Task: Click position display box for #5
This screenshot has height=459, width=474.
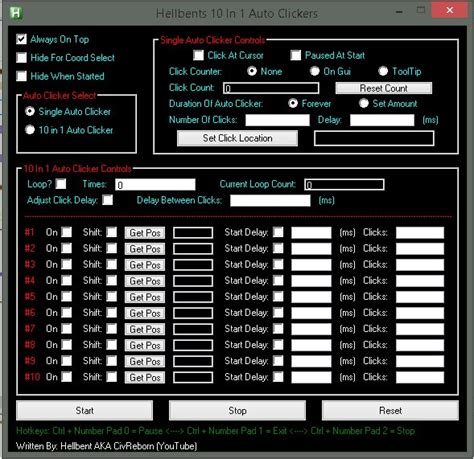Action: [x=193, y=297]
